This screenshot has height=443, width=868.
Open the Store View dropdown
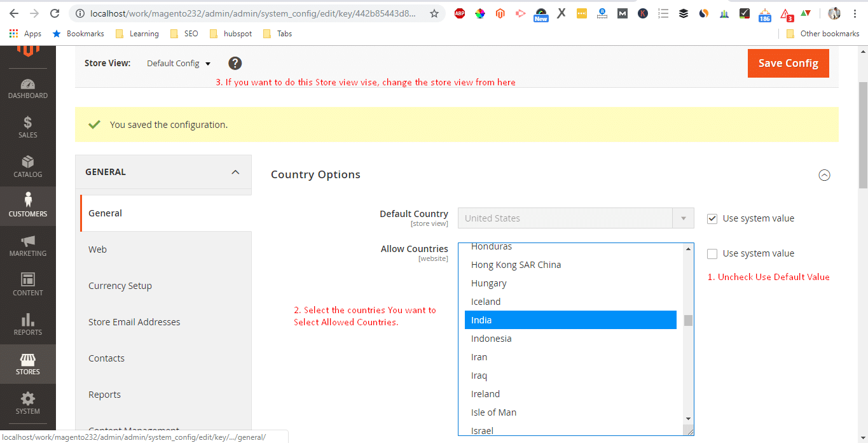point(179,63)
